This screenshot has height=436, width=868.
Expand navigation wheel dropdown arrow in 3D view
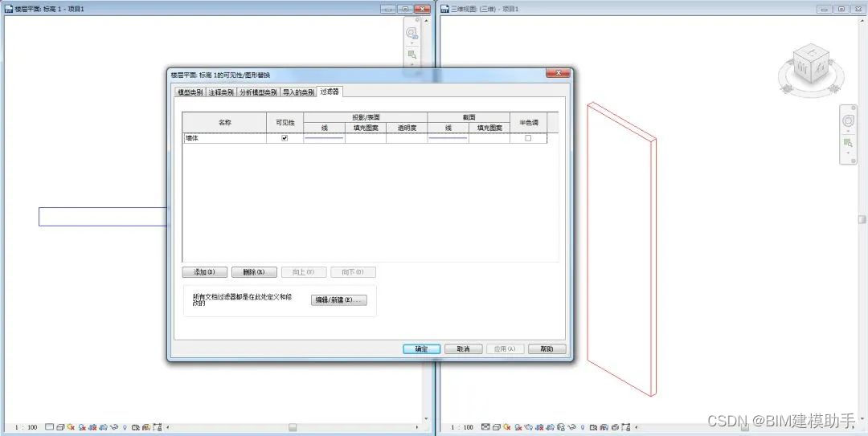tap(848, 131)
